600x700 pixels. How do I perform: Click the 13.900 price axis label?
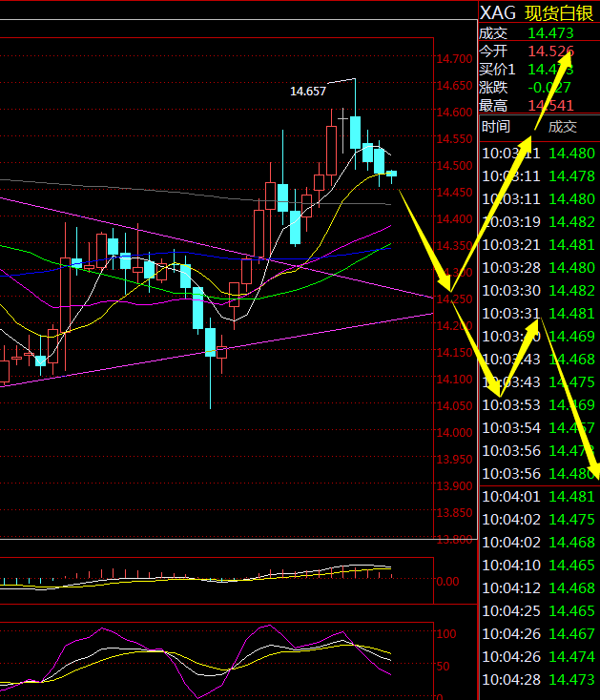pyautogui.click(x=454, y=486)
